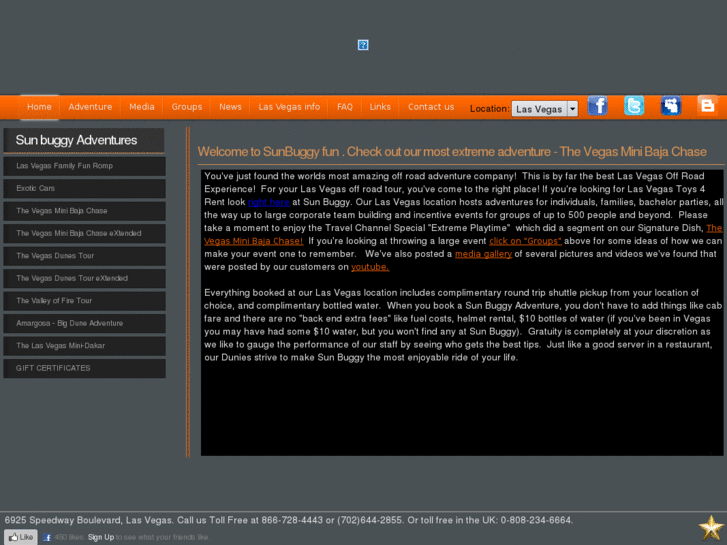Open the Twitter social icon
Viewport: 727px width, 545px height.
634,106
